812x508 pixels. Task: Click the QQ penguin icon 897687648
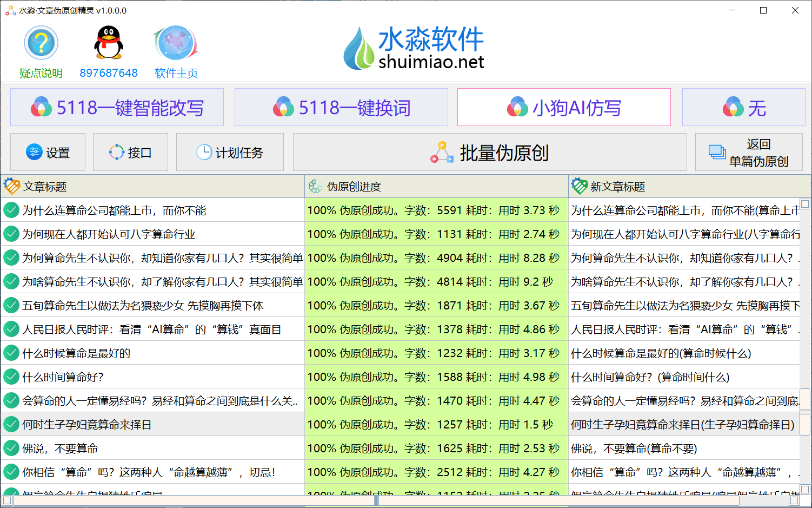109,43
